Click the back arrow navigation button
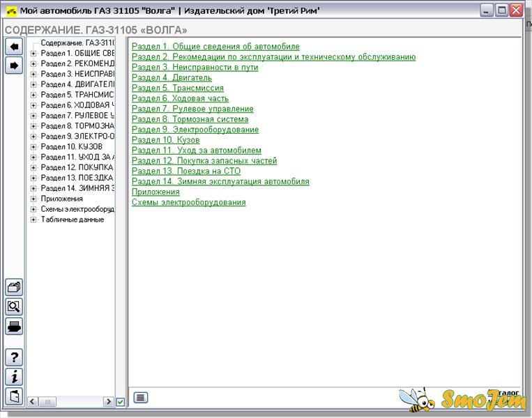 (14, 47)
